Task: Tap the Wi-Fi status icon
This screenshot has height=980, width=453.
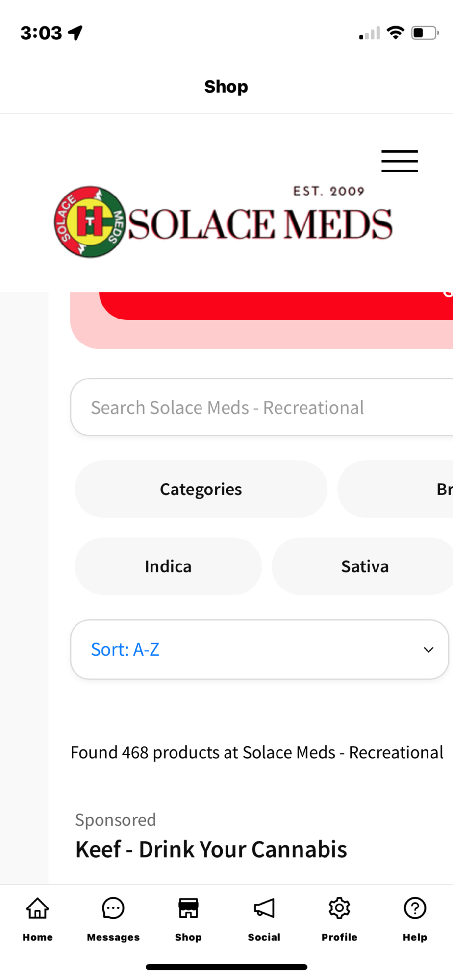Action: click(x=395, y=32)
